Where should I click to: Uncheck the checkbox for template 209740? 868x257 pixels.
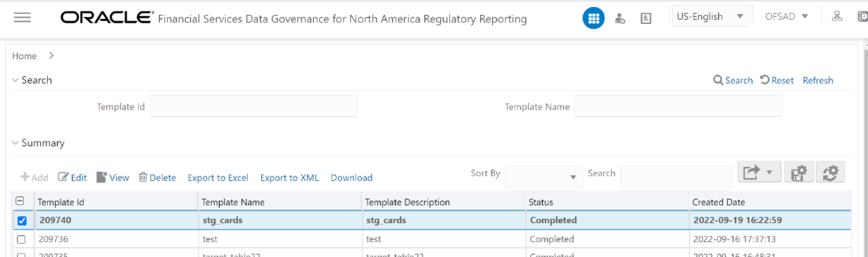point(21,221)
